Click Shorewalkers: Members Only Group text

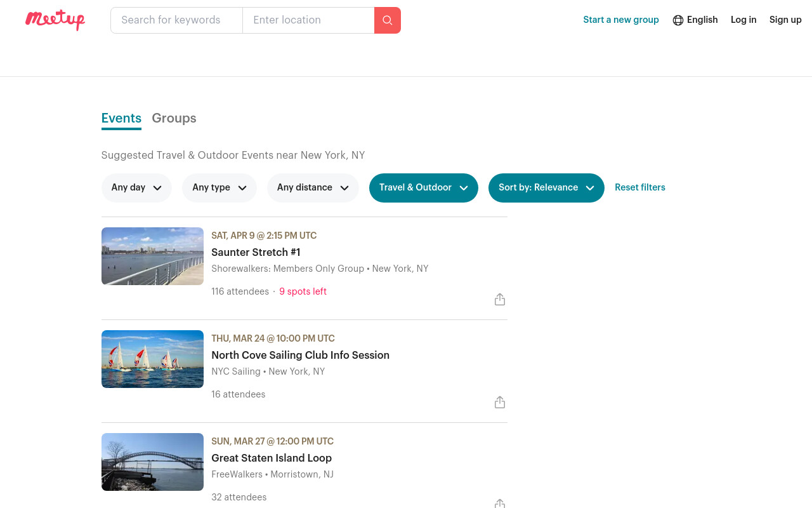pyautogui.click(x=287, y=269)
